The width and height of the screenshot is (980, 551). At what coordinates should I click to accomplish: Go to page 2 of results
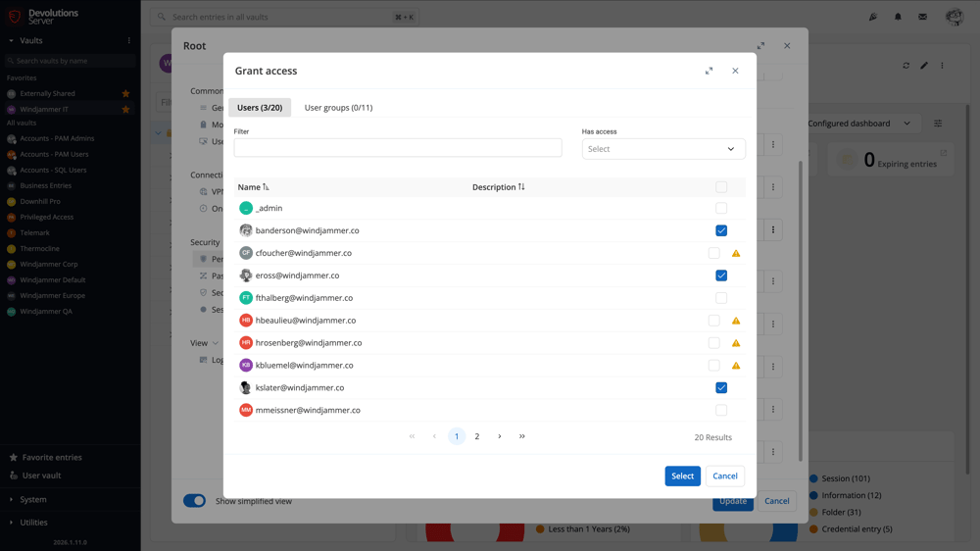[477, 436]
